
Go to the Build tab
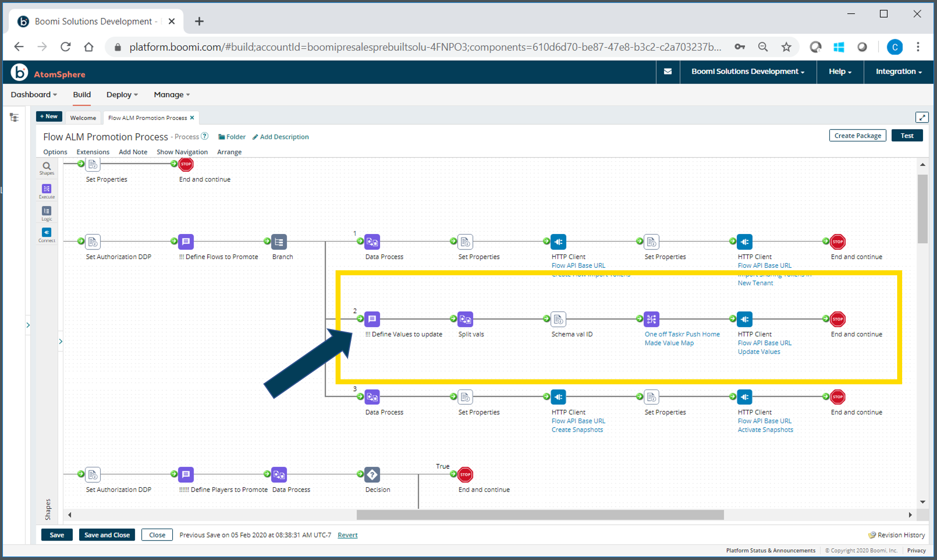point(82,95)
